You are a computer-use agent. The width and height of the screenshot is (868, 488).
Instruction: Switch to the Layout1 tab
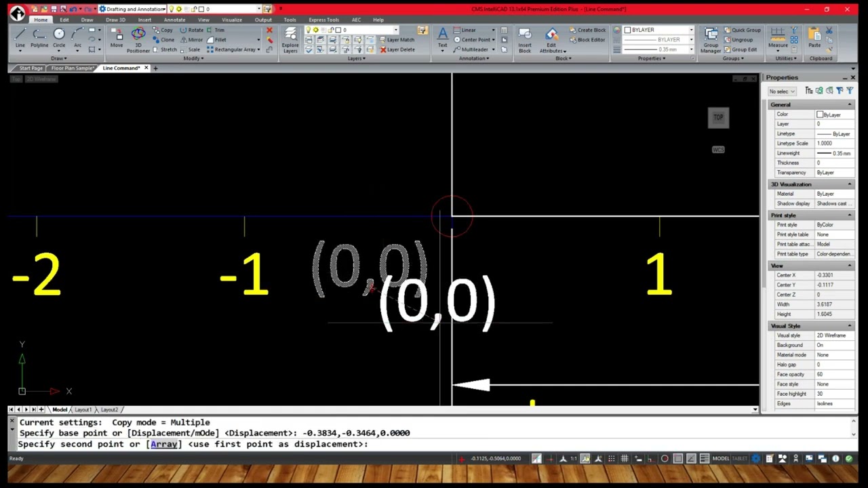coord(83,409)
